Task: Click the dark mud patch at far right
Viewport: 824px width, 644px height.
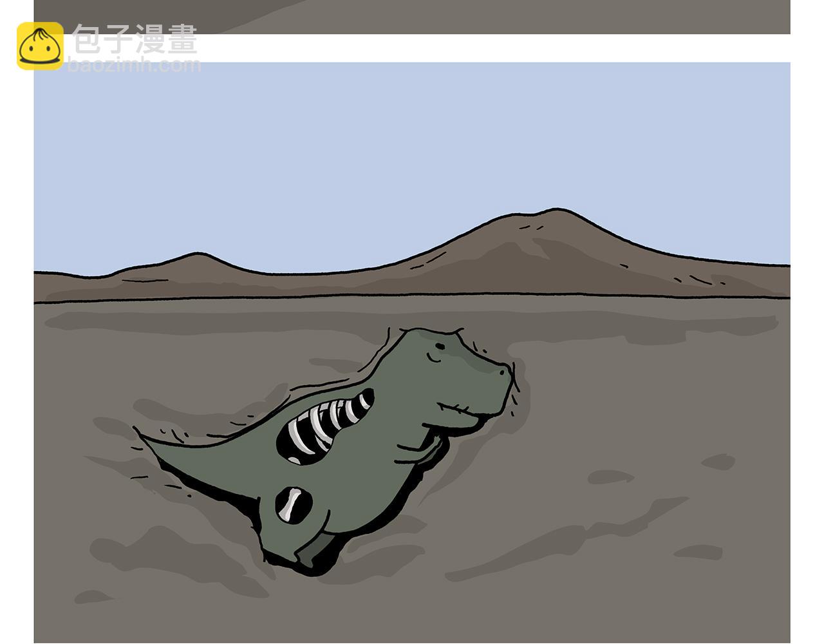Action: pos(718,462)
